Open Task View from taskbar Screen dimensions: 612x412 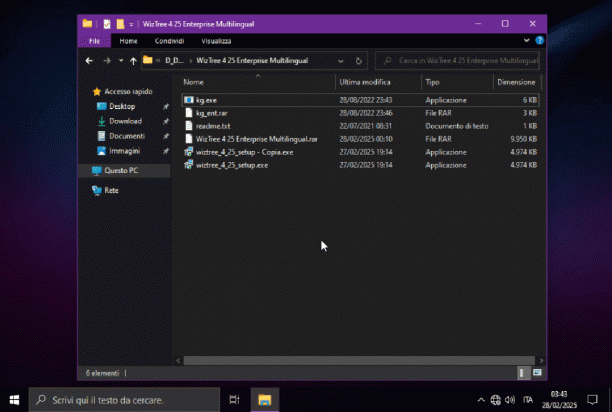[x=234, y=400]
